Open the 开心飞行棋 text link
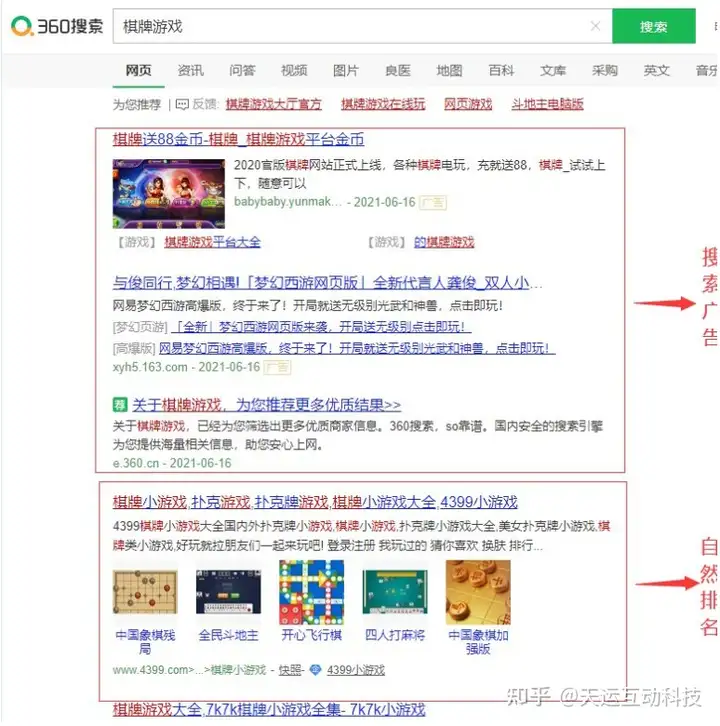720x726 pixels. 312,635
